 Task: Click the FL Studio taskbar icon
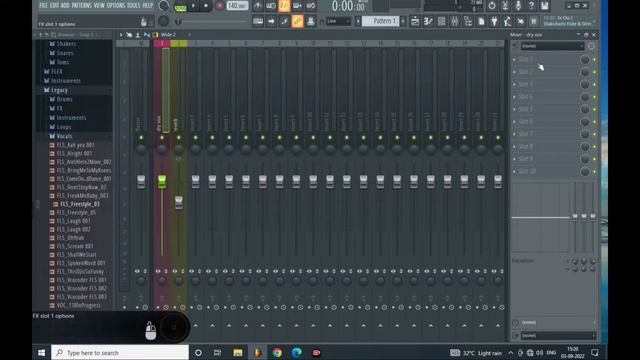258,353
